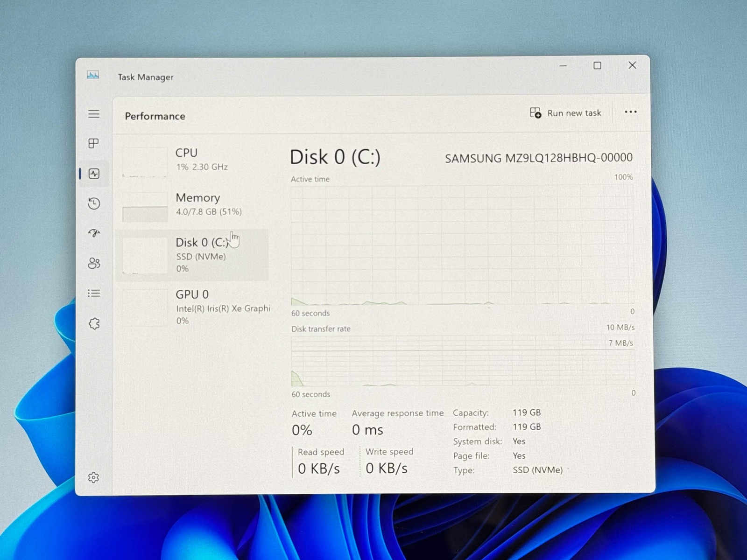Click the Average response time 0 ms value
This screenshot has width=747, height=560.
367,430
